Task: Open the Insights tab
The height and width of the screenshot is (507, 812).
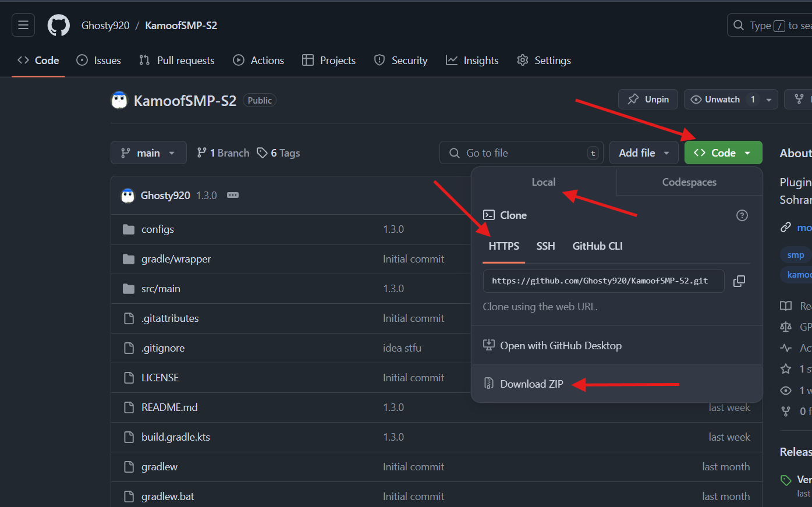Action: click(472, 61)
